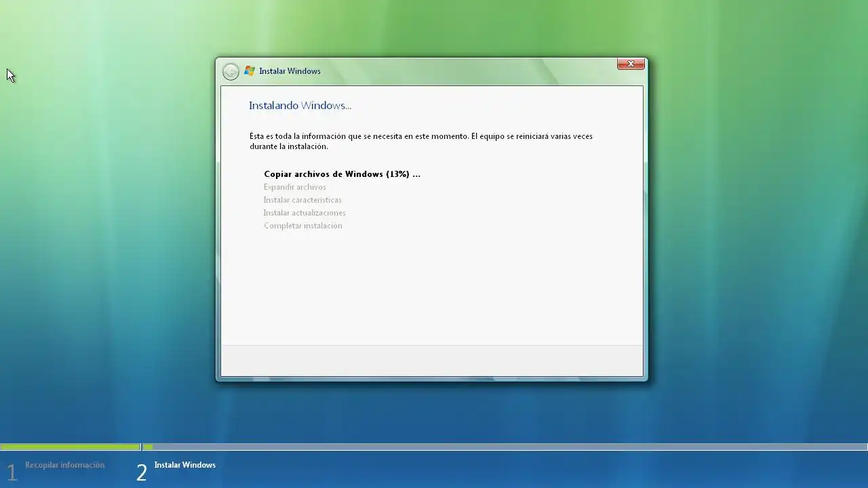This screenshot has width=868, height=488.
Task: Select the 'Instalar características' step
Action: pos(302,200)
